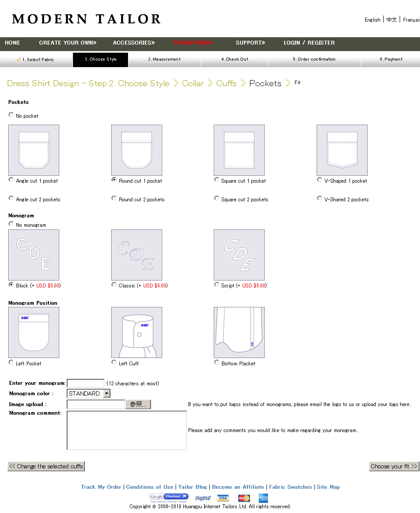
Task: Select the V-Shaped pocket illustration
Action: 342,150
